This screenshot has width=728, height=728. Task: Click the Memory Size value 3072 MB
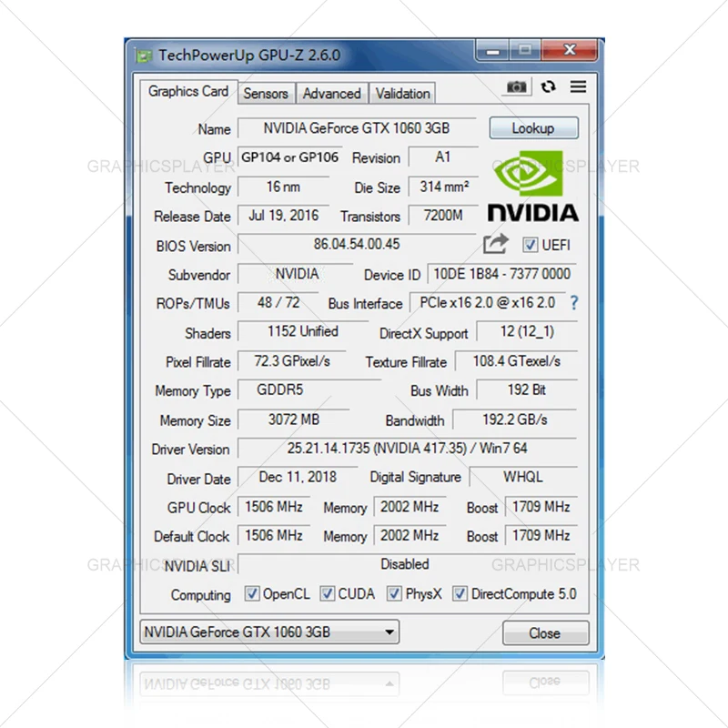point(294,420)
